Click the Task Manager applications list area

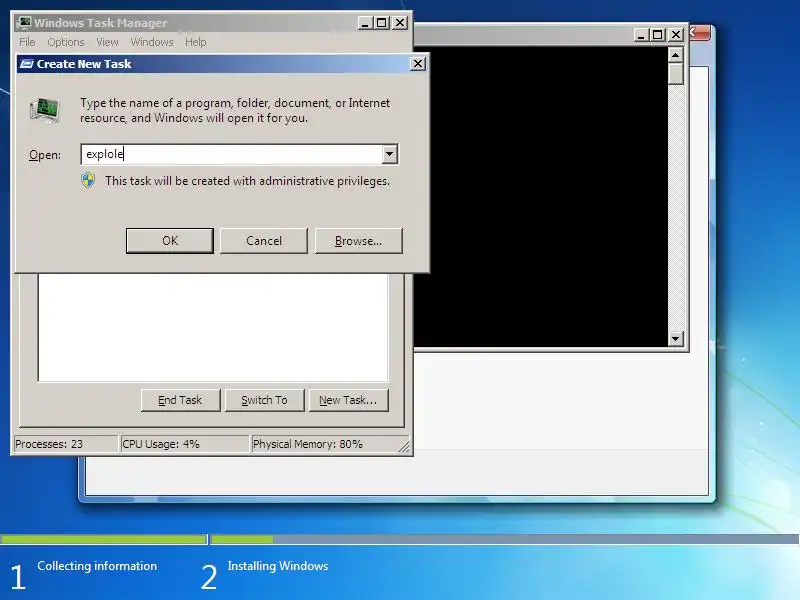(213, 327)
